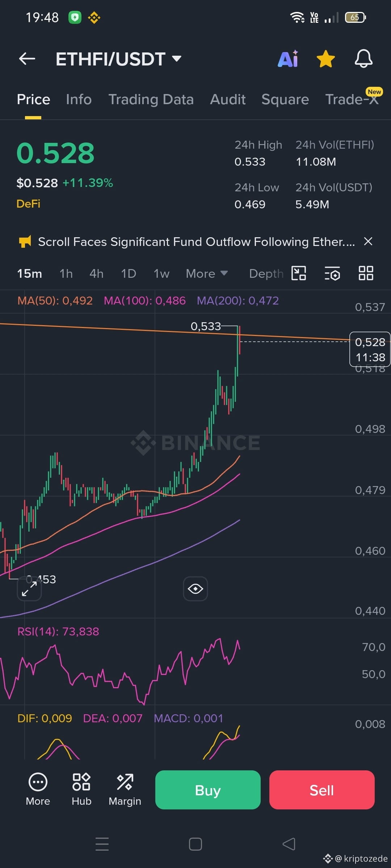This screenshot has height=868, width=391.
Task: Tap the 24h Vol(ETHFI) value 11.08M
Action: tap(316, 162)
